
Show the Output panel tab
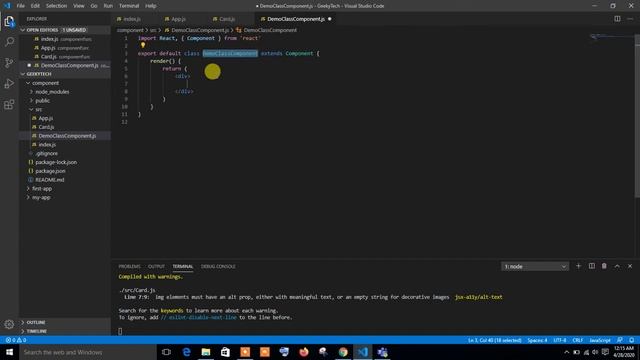click(156, 266)
